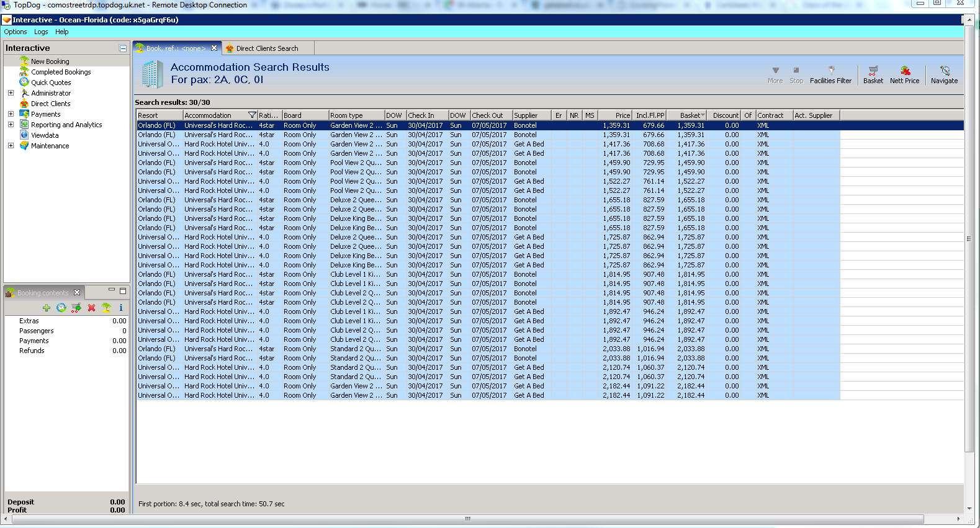Viewport: 980px width, 528px height.
Task: Select New Booking in the tree
Action: point(50,61)
